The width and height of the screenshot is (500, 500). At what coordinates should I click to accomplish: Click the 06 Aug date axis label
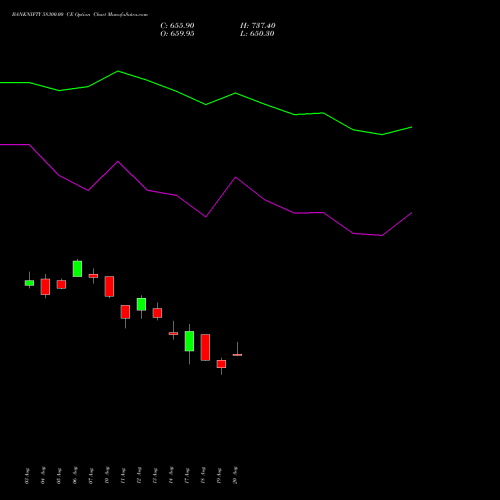click(x=75, y=475)
